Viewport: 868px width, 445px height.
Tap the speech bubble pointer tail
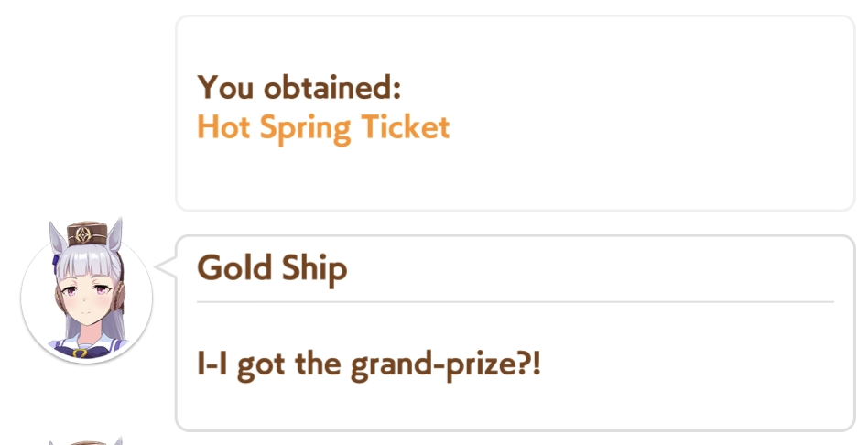coord(165,266)
